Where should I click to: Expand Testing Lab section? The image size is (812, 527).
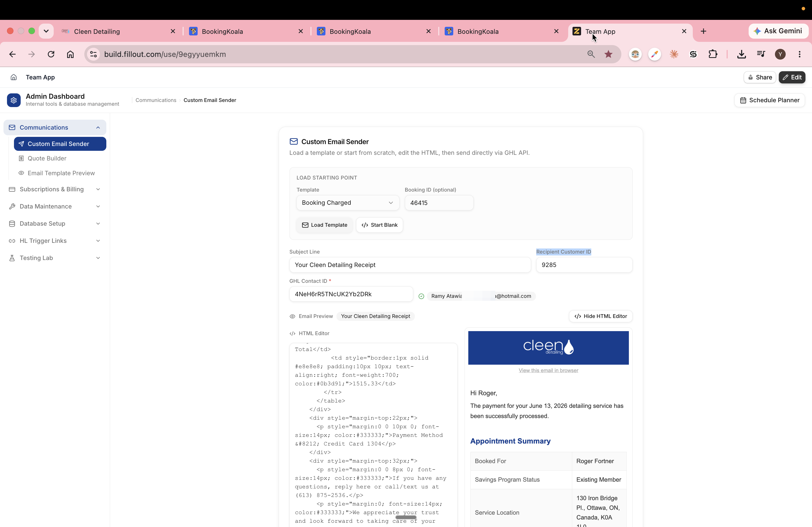pos(55,258)
